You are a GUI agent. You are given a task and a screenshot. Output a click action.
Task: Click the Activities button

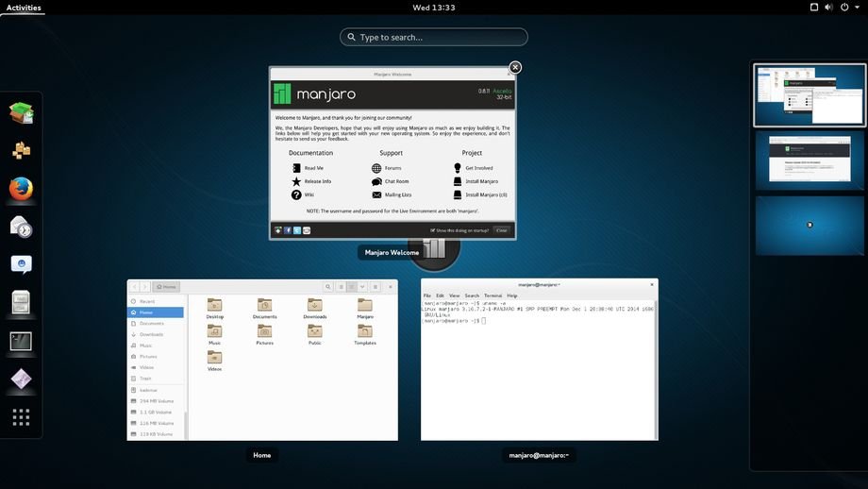[x=24, y=8]
